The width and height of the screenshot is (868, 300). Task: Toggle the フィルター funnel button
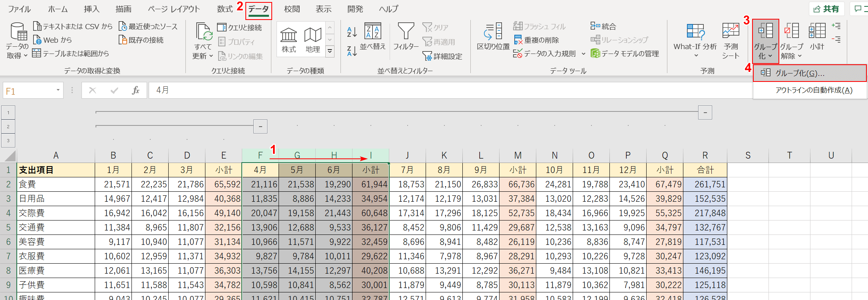[406, 37]
